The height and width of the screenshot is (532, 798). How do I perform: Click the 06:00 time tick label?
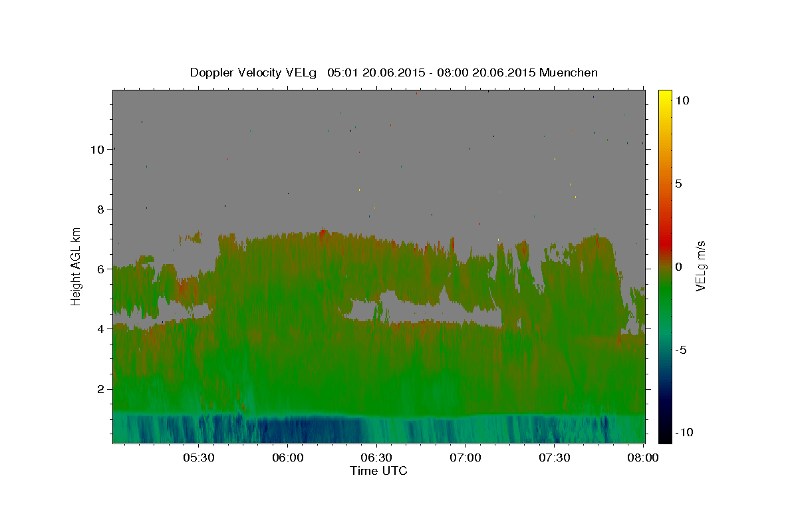pyautogui.click(x=287, y=458)
